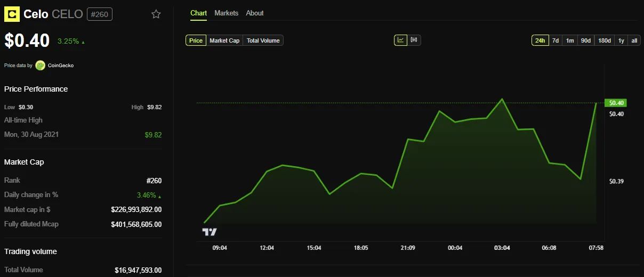Set the chart range to 7d
Viewport: 644px width, 277px height.
[556, 40]
